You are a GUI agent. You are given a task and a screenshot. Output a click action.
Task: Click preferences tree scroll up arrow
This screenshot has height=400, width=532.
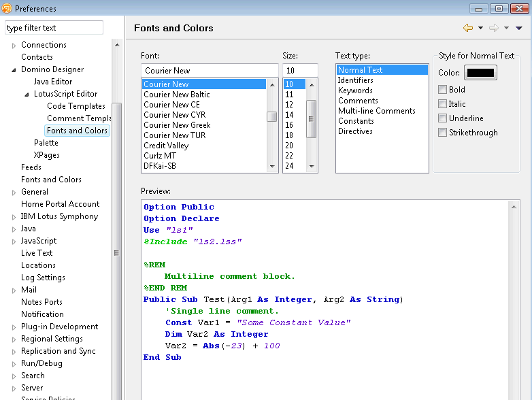(x=117, y=45)
